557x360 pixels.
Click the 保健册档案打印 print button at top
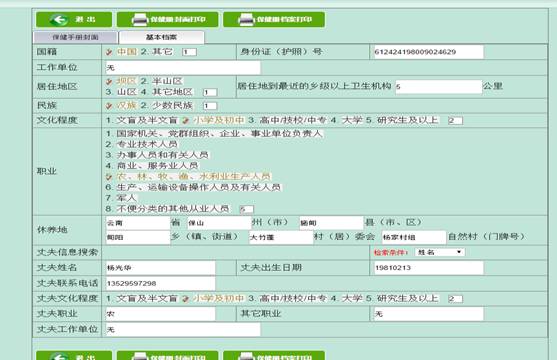[274, 19]
